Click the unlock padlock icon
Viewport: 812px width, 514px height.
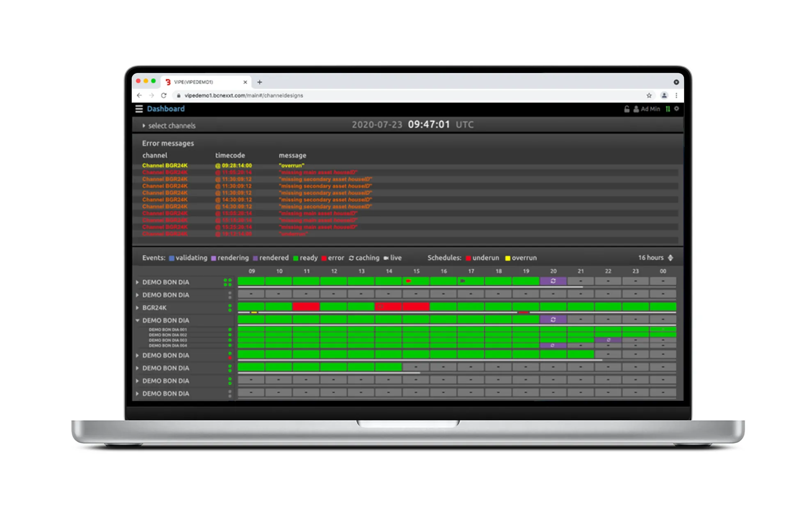click(627, 109)
